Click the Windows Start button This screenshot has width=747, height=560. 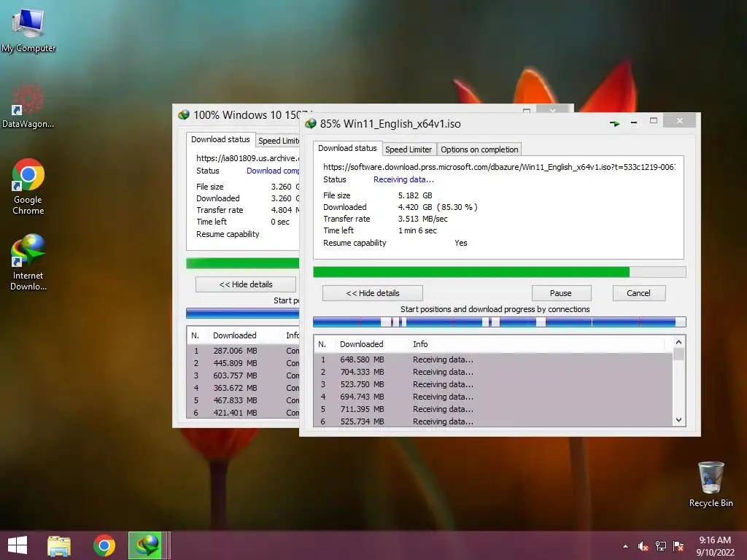click(18, 545)
